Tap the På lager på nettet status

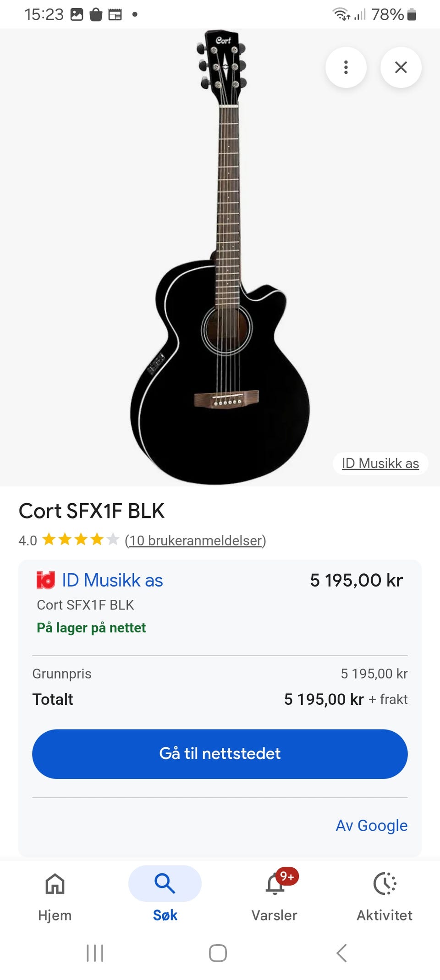91,627
